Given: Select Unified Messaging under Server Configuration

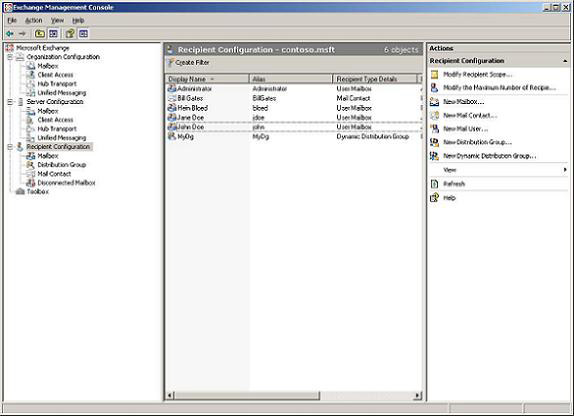Looking at the screenshot, I should [62, 138].
